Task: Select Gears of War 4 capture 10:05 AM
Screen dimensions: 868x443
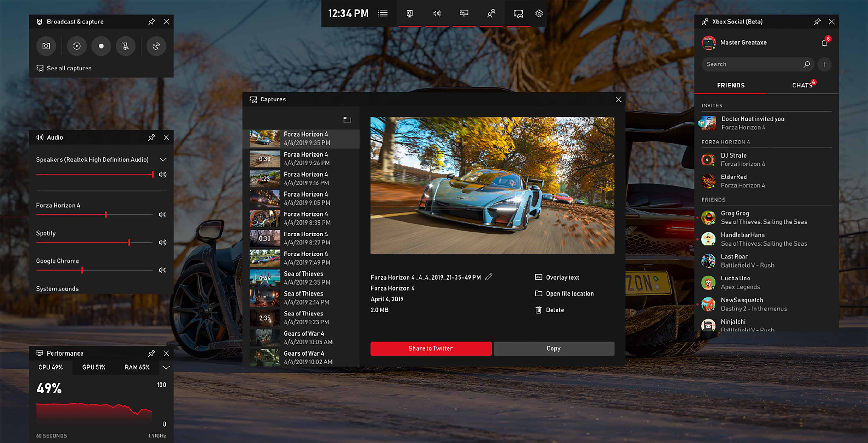Action: tap(301, 338)
